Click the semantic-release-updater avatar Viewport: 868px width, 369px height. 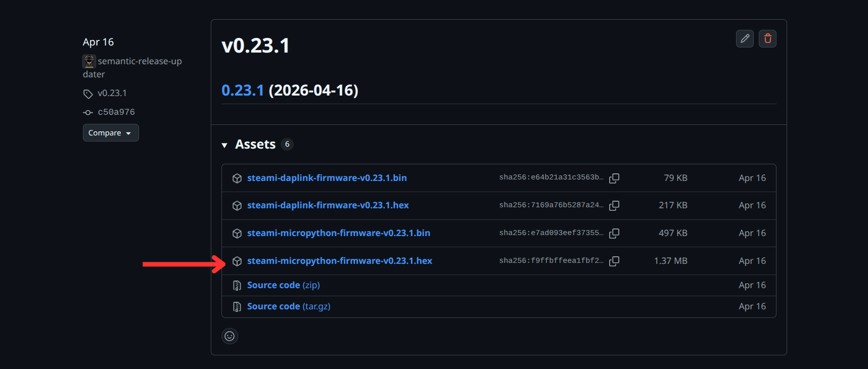89,61
